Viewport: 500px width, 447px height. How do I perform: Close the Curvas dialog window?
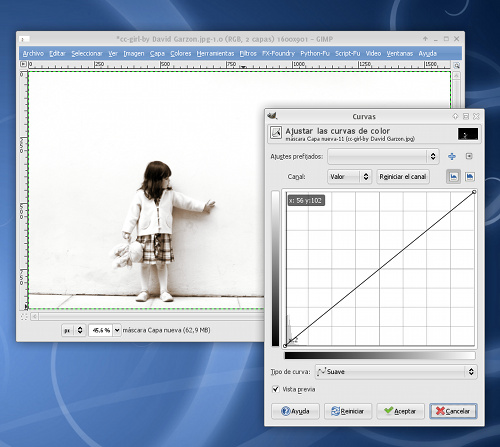[x=476, y=116]
